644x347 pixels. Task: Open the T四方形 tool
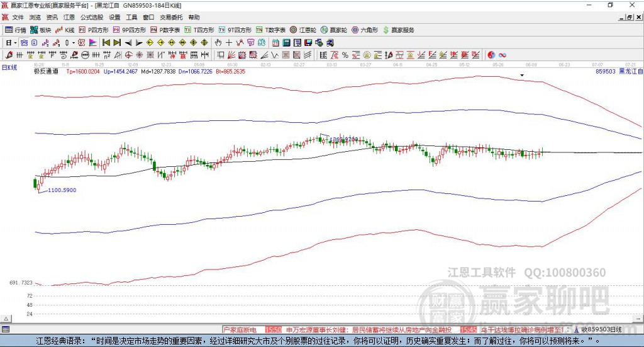(x=199, y=30)
